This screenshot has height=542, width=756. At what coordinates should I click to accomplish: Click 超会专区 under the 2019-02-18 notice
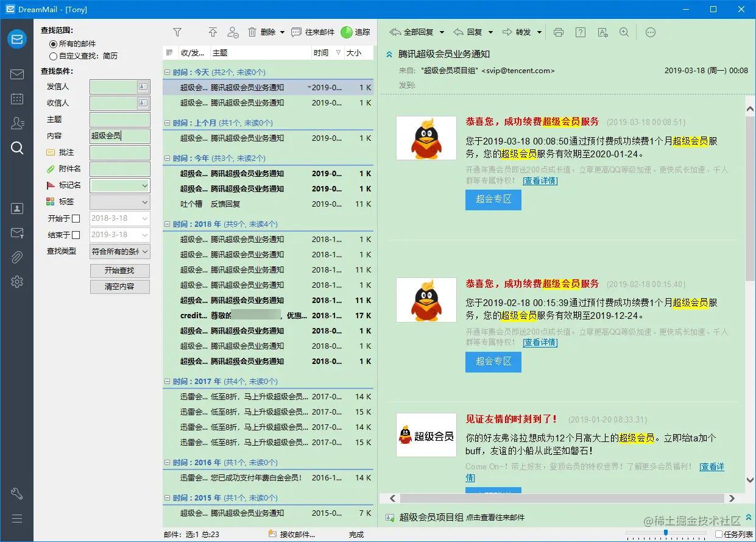493,361
